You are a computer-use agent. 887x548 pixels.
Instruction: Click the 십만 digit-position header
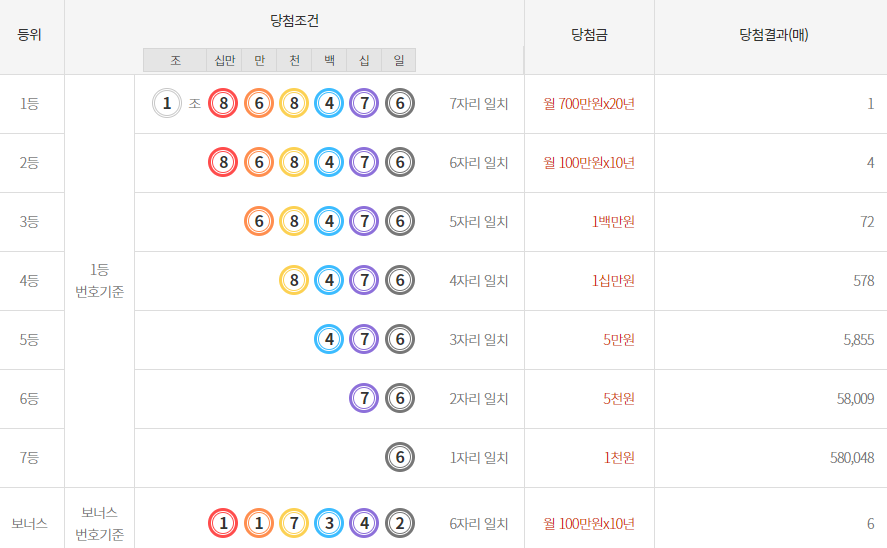(225, 60)
